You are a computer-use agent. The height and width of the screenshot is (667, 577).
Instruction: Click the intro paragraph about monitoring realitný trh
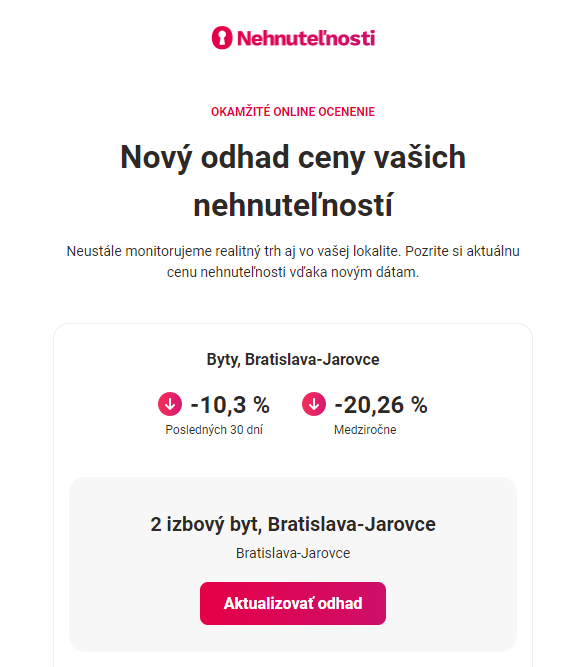293,261
